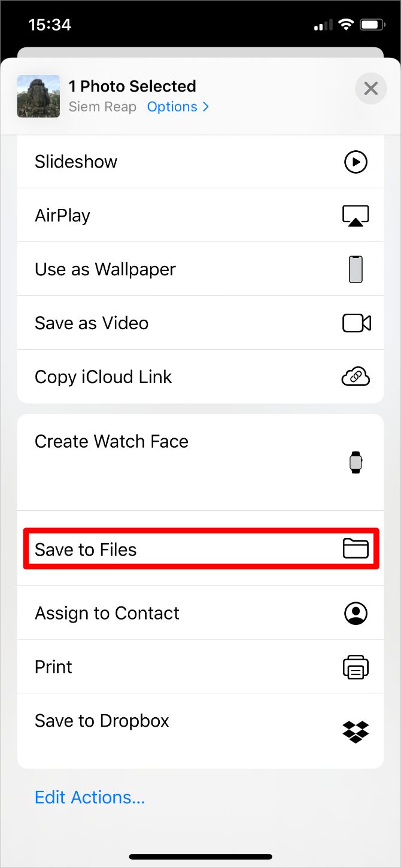This screenshot has height=868, width=401.
Task: Tap the printer icon
Action: pyautogui.click(x=356, y=667)
